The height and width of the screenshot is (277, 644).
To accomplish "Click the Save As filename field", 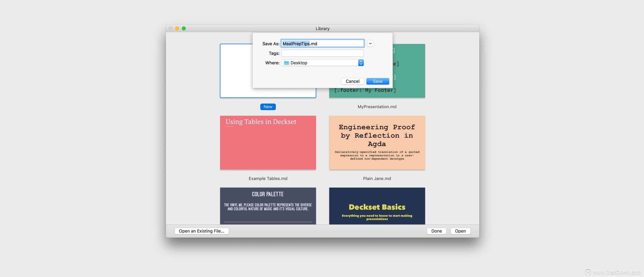I will [x=322, y=43].
